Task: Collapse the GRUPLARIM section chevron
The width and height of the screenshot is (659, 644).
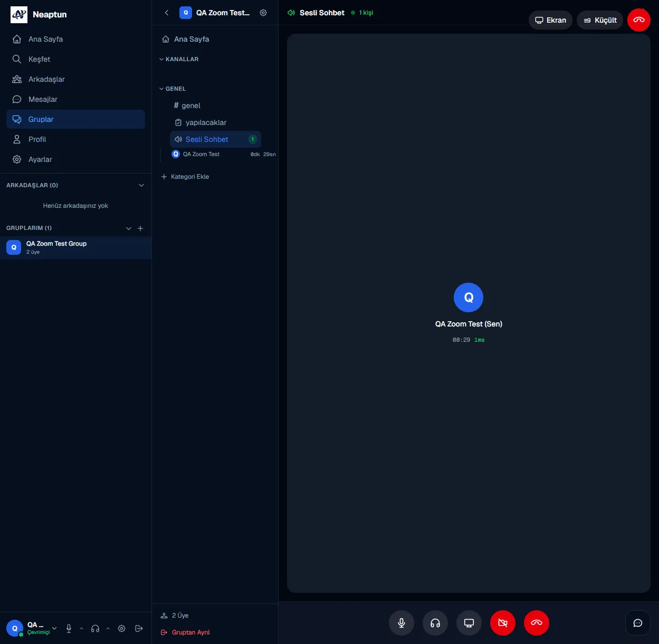Action: click(x=129, y=228)
